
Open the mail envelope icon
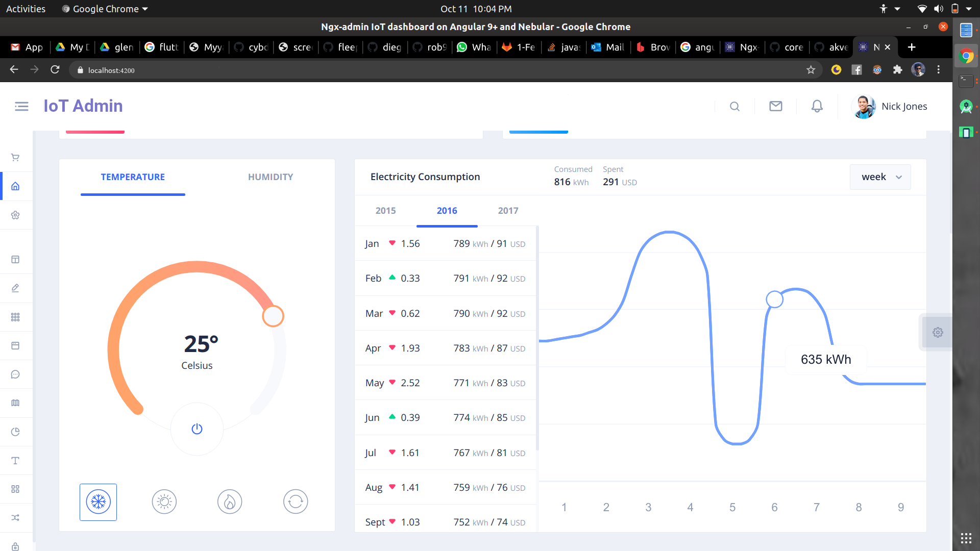(x=775, y=106)
